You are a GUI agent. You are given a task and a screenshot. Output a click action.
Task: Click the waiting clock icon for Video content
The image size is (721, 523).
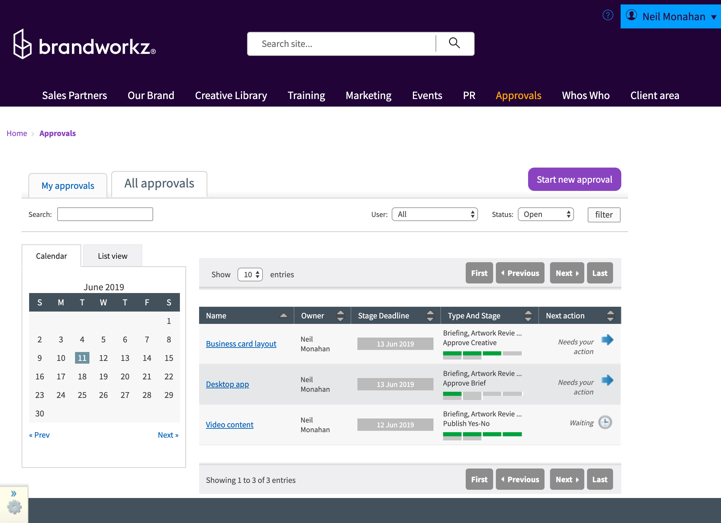coord(605,422)
